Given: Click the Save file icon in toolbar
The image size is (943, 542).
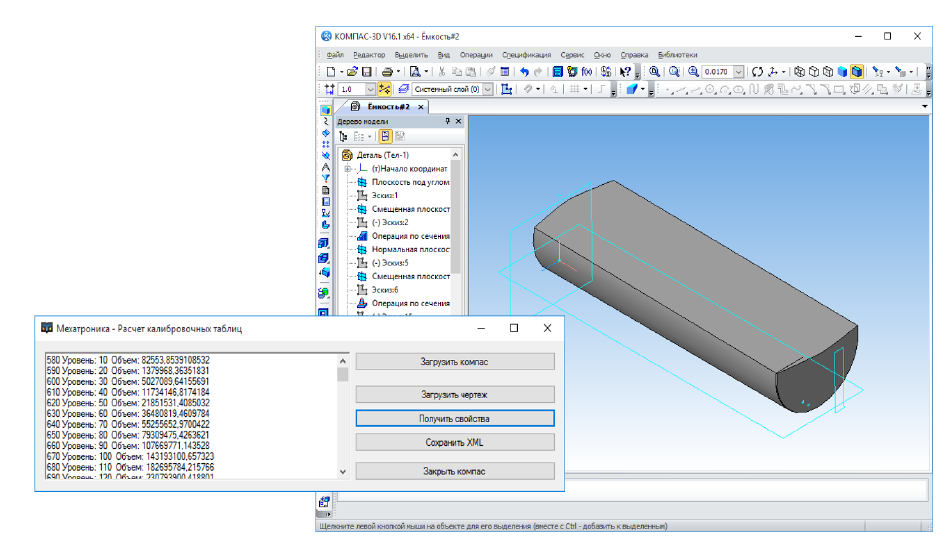Looking at the screenshot, I should 367,72.
